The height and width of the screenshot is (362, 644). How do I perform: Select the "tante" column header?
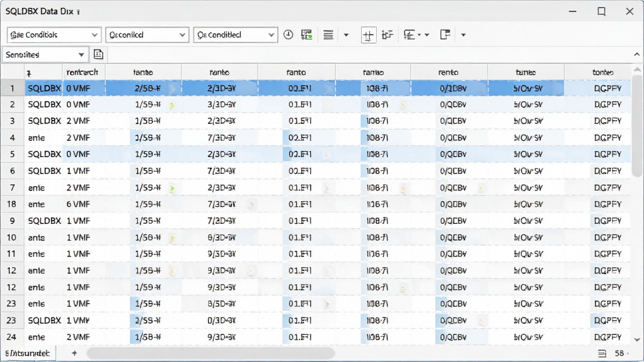coord(143,72)
